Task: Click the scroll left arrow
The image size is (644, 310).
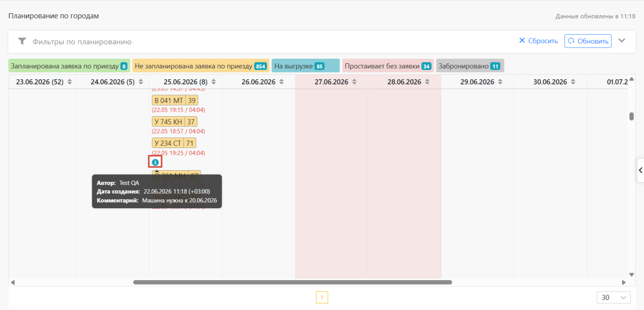Action: coord(13,282)
